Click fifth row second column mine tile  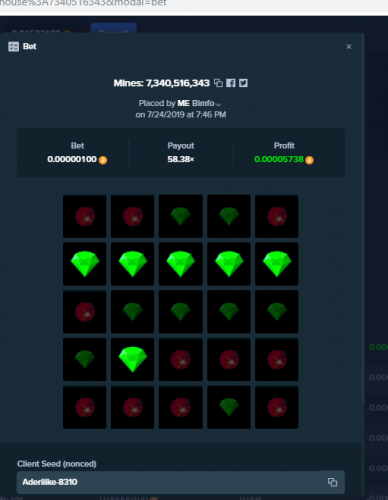[x=133, y=407]
